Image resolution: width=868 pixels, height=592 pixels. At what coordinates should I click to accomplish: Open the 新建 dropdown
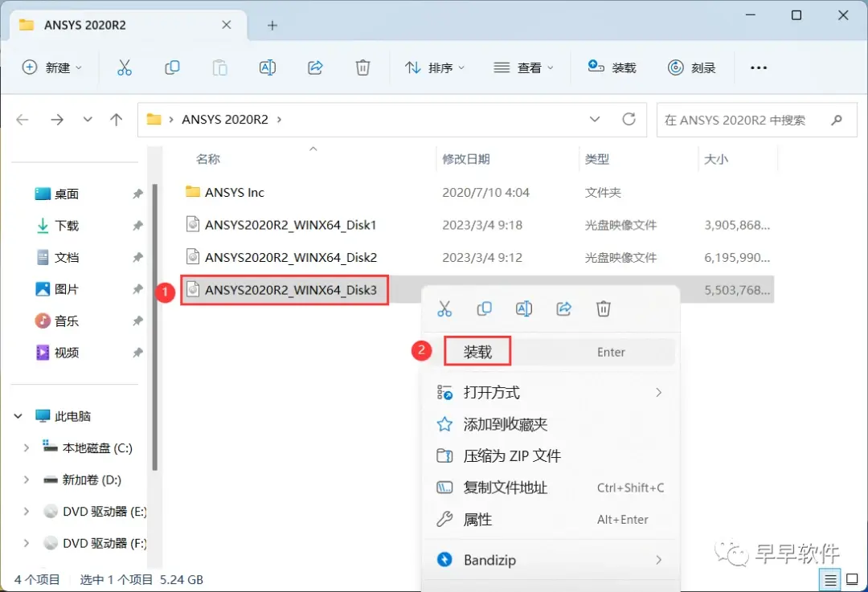[x=52, y=67]
